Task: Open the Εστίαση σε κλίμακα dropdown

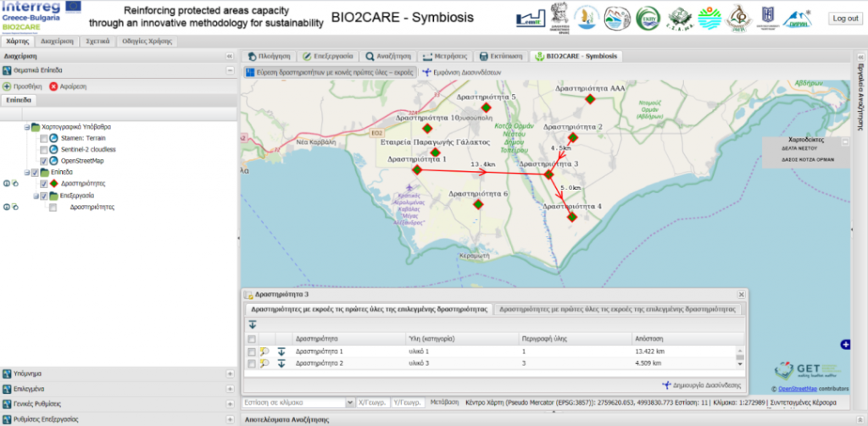Action: coord(349,403)
